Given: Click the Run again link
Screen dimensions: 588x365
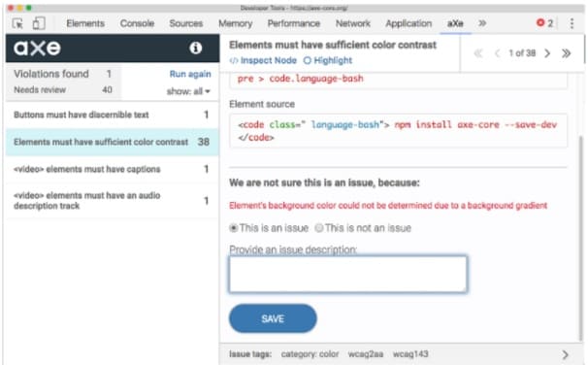Looking at the screenshot, I should (190, 74).
